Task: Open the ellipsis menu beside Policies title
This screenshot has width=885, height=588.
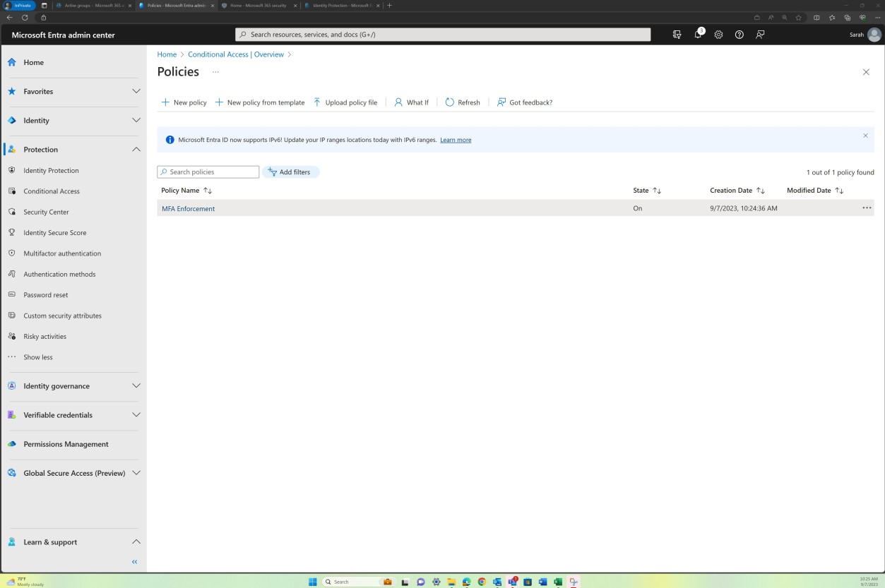Action: coord(215,72)
